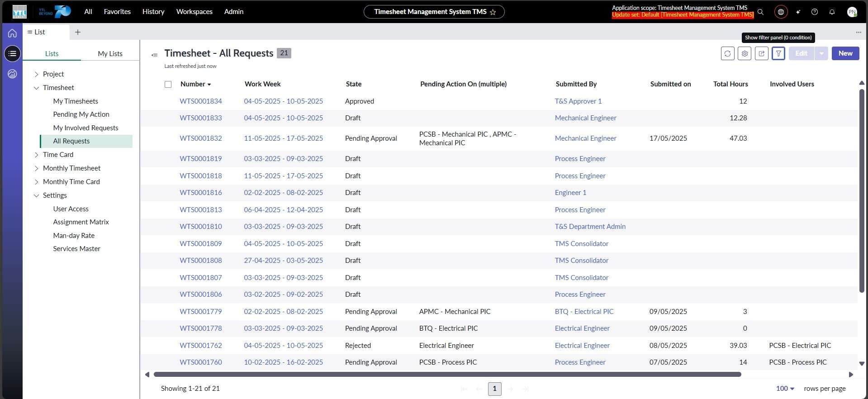Collapse the Settings tree section

pyautogui.click(x=37, y=195)
